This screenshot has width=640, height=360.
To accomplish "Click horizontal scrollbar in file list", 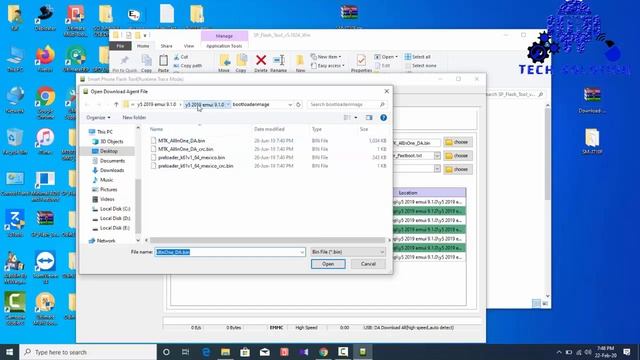I will (267, 240).
